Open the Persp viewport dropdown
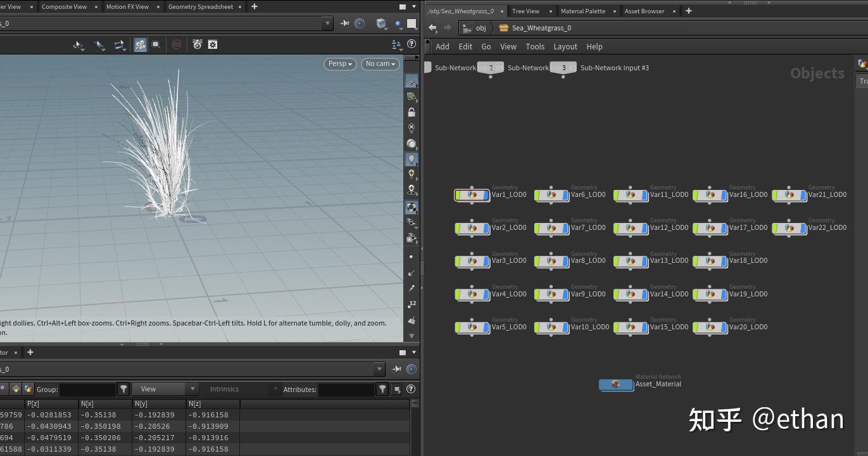Image resolution: width=868 pixels, height=456 pixels. (340, 64)
